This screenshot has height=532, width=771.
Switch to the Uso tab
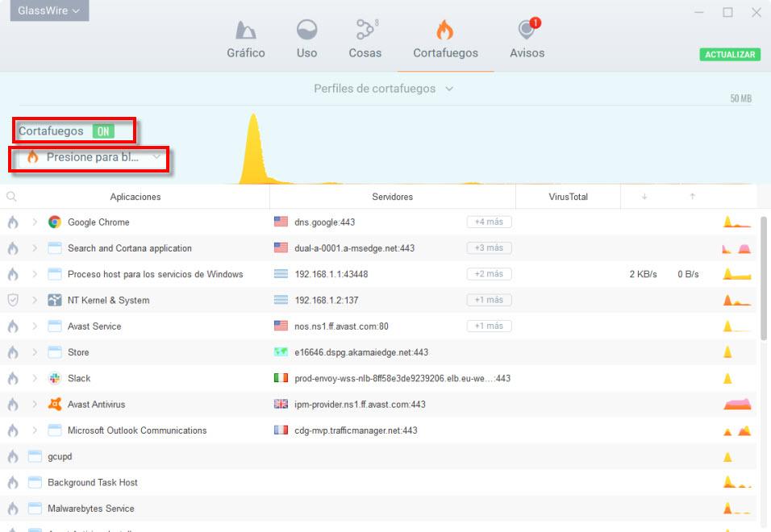306,39
